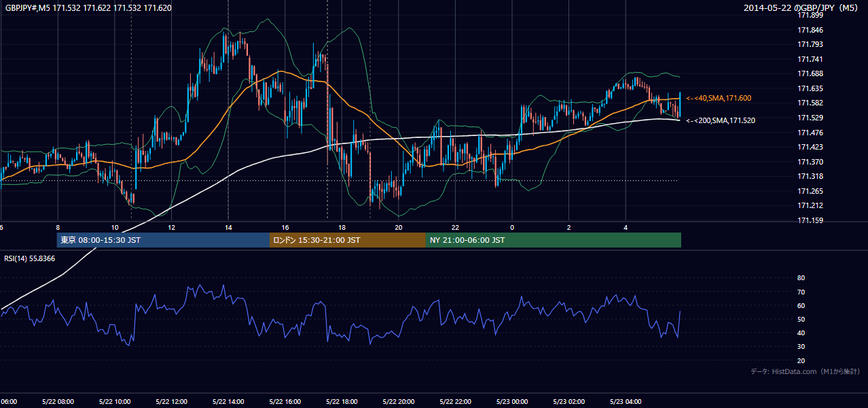Click the 171.212 price axis label

point(810,205)
